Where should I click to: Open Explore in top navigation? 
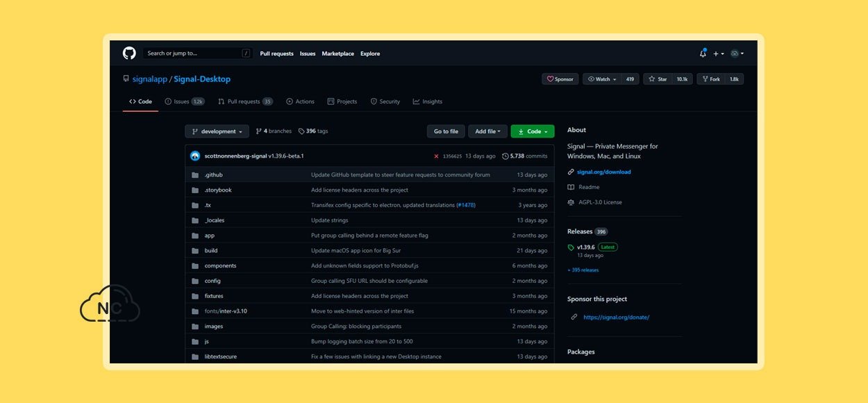click(x=370, y=54)
